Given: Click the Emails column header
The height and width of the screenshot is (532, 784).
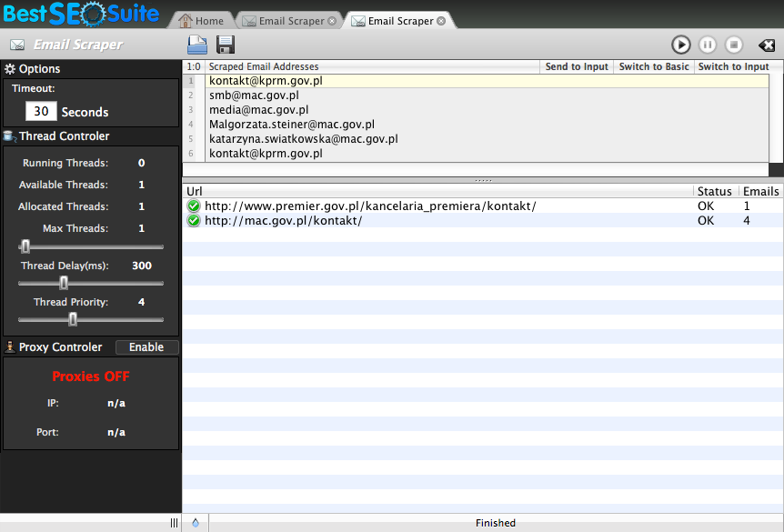Looking at the screenshot, I should [761, 191].
